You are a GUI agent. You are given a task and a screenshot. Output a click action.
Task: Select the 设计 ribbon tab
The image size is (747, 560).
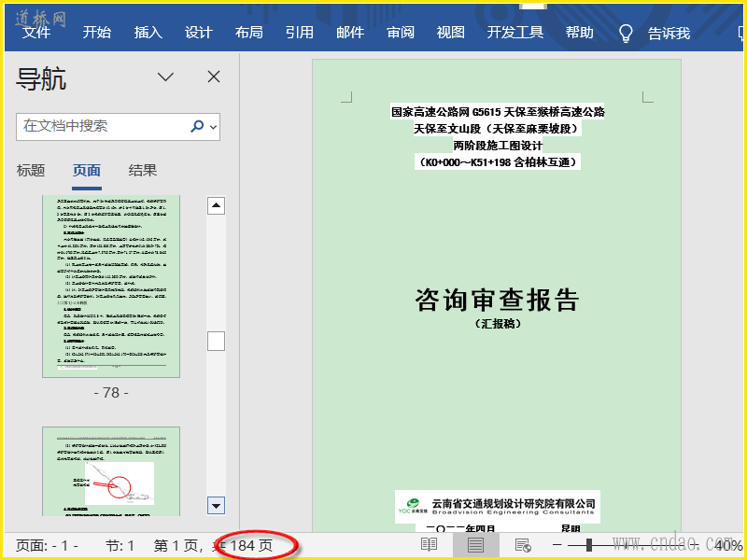(x=199, y=33)
